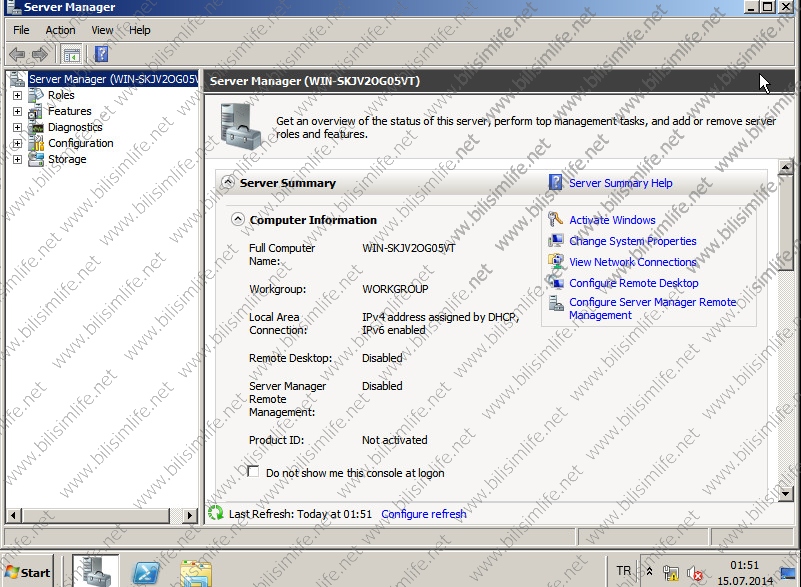Viewport: 801px width, 587px height.
Task: Toggle the Show/Hide Console Tree toolbar icon
Action: click(72, 54)
